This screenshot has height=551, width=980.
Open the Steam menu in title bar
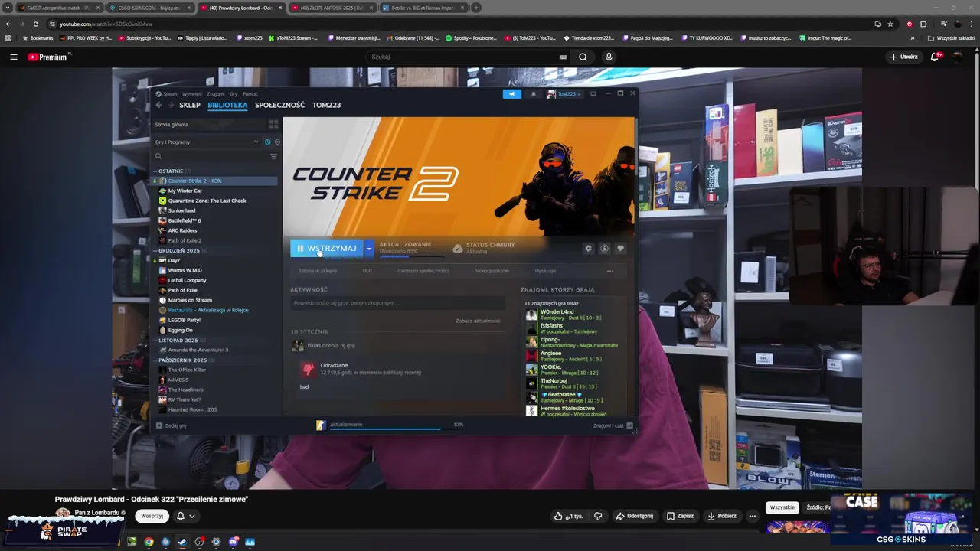(x=167, y=94)
